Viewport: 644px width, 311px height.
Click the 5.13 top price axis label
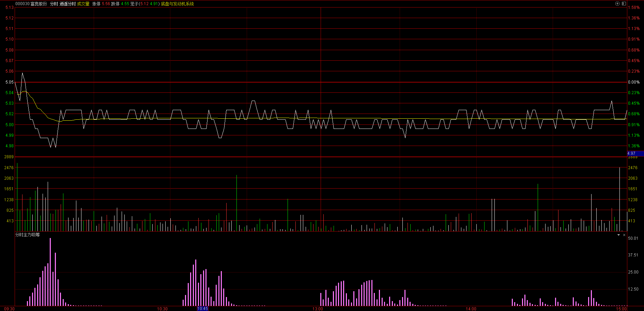[x=10, y=7]
